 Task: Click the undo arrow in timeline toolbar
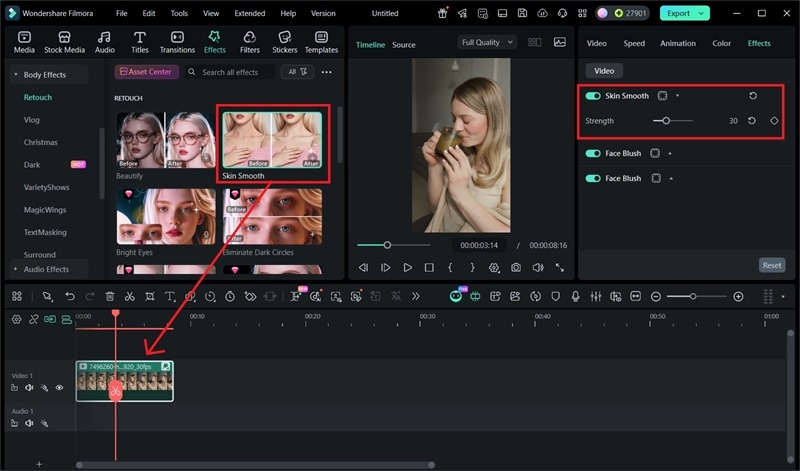point(69,297)
